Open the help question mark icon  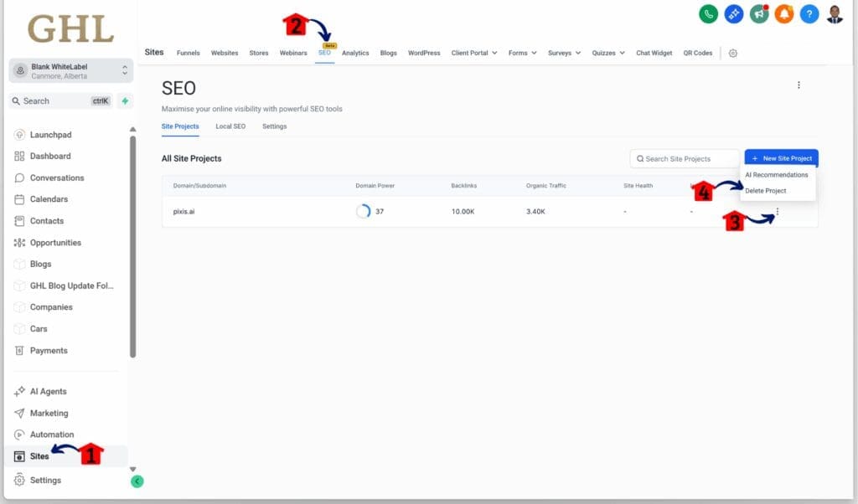[x=809, y=13]
